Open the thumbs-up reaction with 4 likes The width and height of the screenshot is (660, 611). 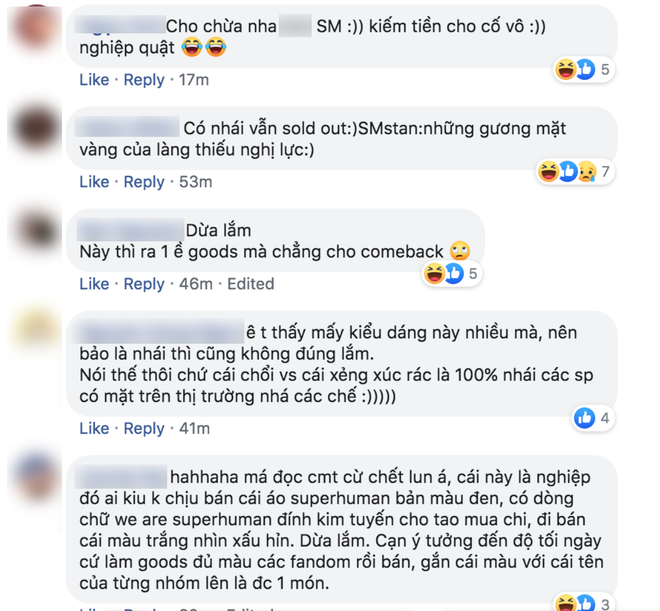point(593,418)
